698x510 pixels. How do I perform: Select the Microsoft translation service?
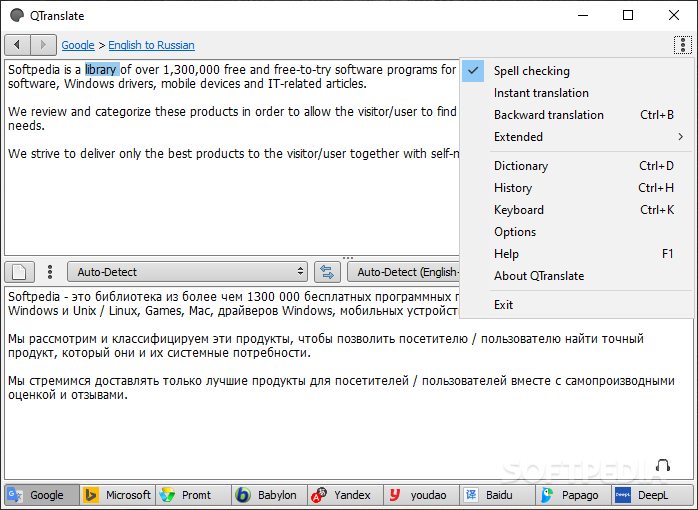(x=118, y=495)
